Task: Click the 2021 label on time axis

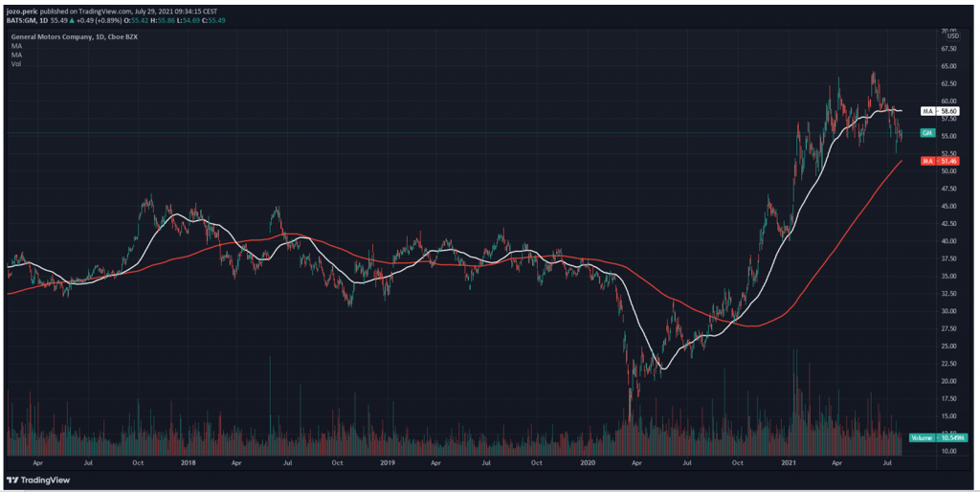Action: click(x=789, y=462)
